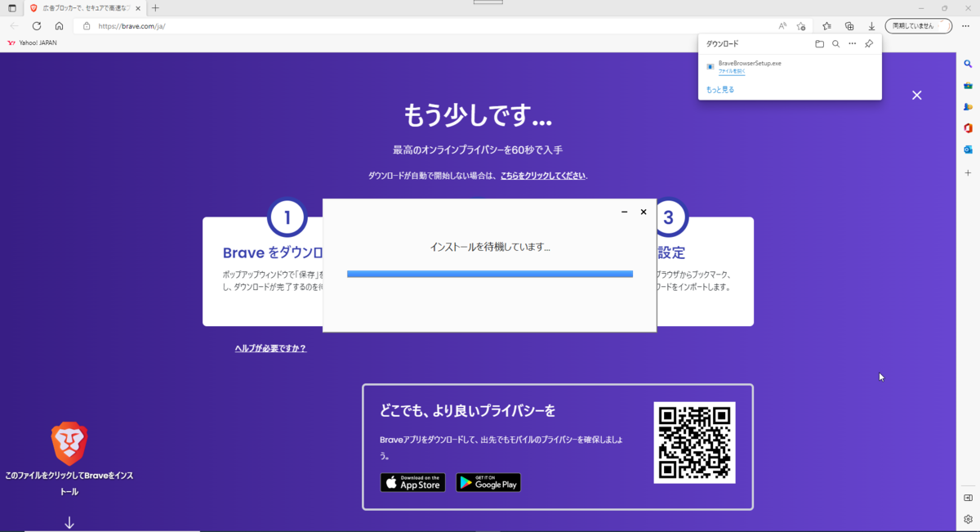This screenshot has height=532, width=980.
Task: Click the QR code image
Action: click(x=695, y=442)
